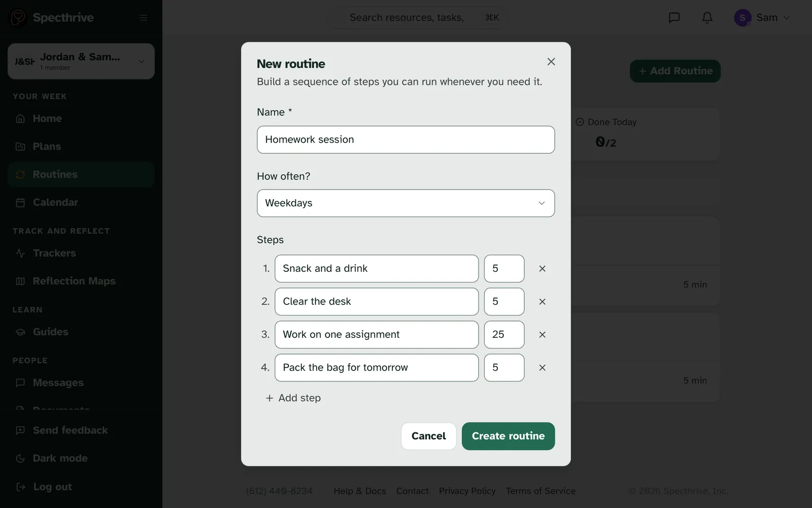The image size is (812, 508).
Task: Click the Plans icon in sidebar
Action: pos(20,146)
